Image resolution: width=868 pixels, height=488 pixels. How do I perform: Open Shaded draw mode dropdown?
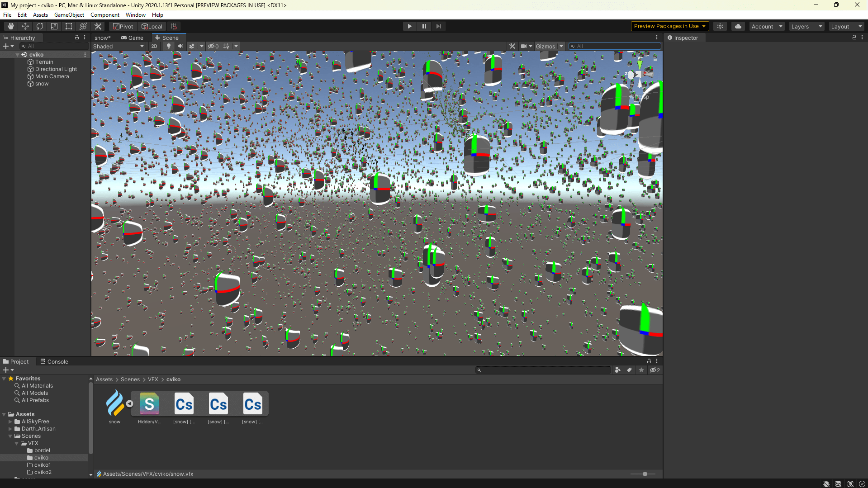119,46
